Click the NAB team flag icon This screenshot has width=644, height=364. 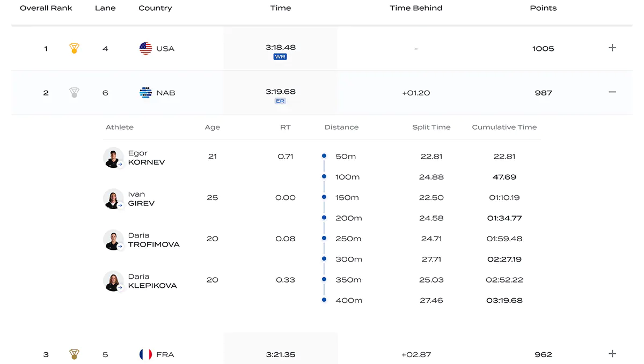tap(145, 93)
